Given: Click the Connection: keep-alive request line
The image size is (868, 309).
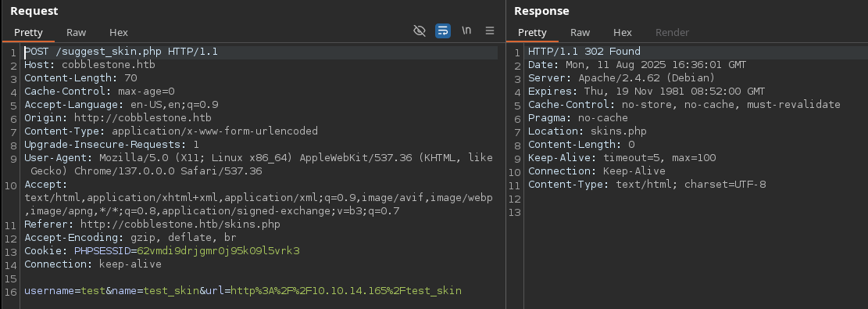Looking at the screenshot, I should coord(93,264).
